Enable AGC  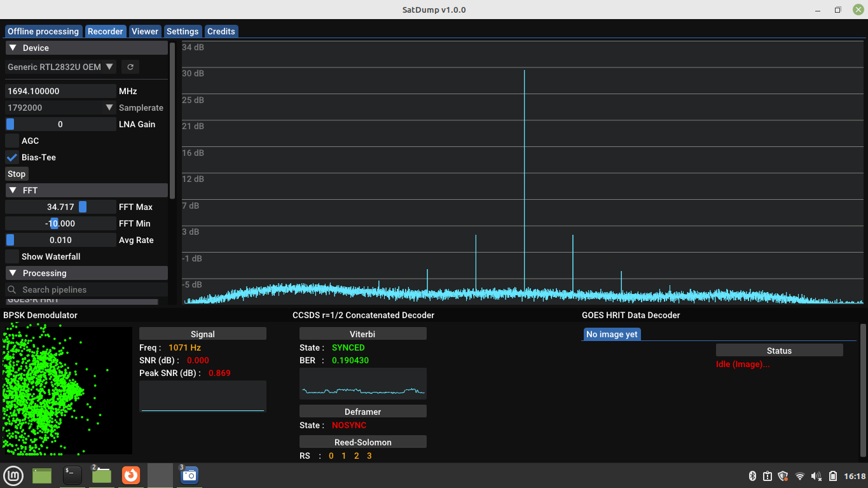click(x=11, y=141)
